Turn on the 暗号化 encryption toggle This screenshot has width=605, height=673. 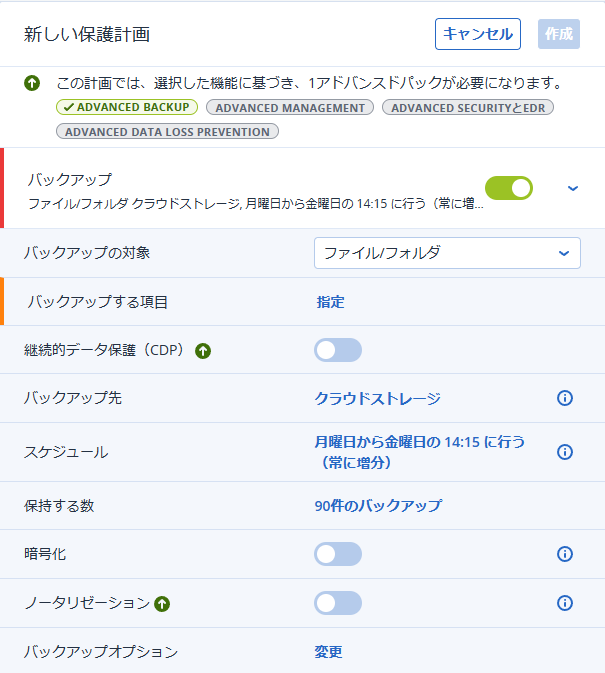pos(338,554)
